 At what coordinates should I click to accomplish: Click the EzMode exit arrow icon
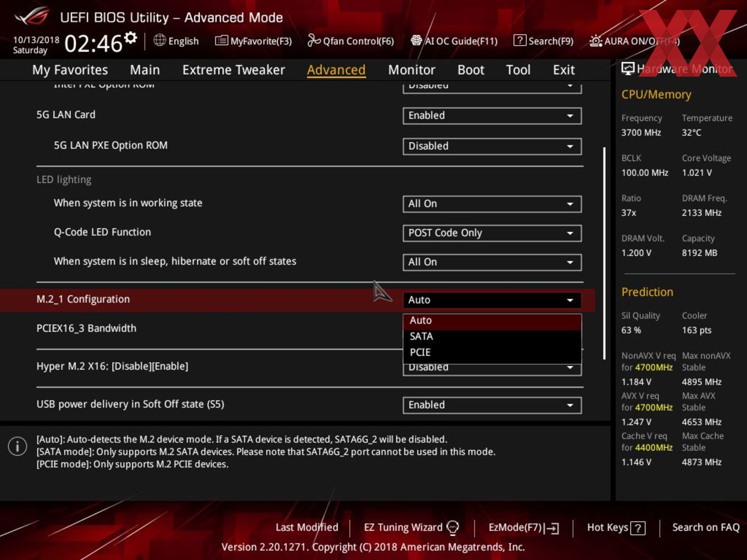tap(551, 528)
